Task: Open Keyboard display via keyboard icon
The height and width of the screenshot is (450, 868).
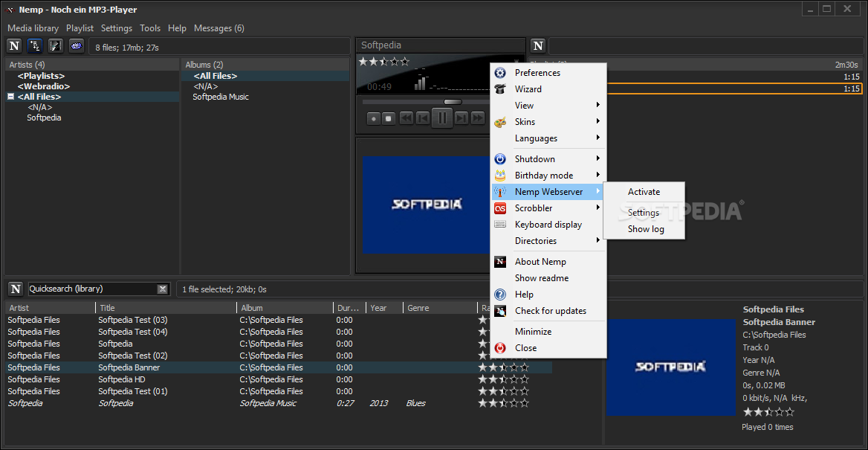Action: pyautogui.click(x=500, y=225)
